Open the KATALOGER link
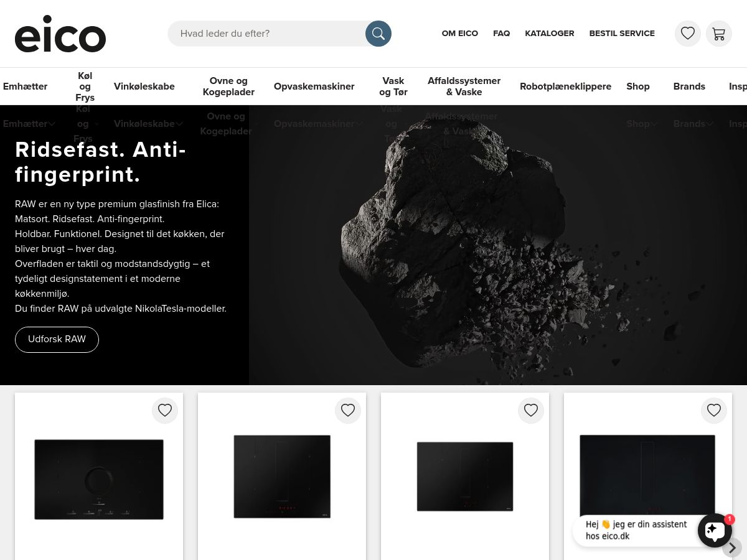747x560 pixels. point(550,34)
